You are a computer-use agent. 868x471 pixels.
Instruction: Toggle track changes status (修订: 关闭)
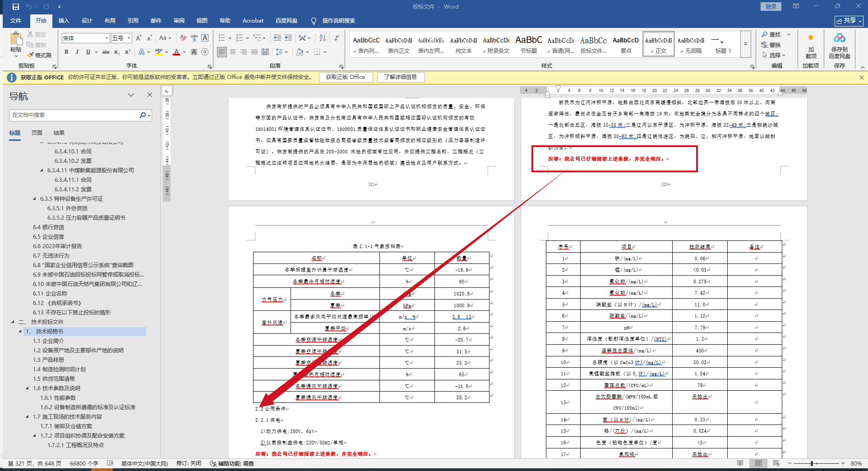point(189,463)
